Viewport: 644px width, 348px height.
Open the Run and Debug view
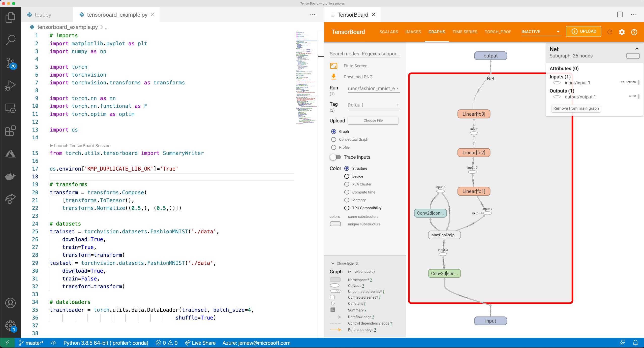(x=10, y=86)
